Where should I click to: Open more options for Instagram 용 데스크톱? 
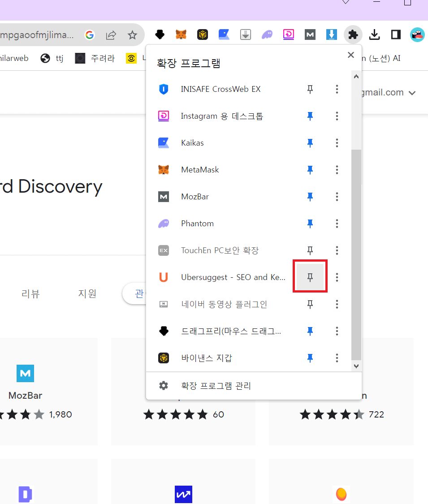pyautogui.click(x=337, y=116)
